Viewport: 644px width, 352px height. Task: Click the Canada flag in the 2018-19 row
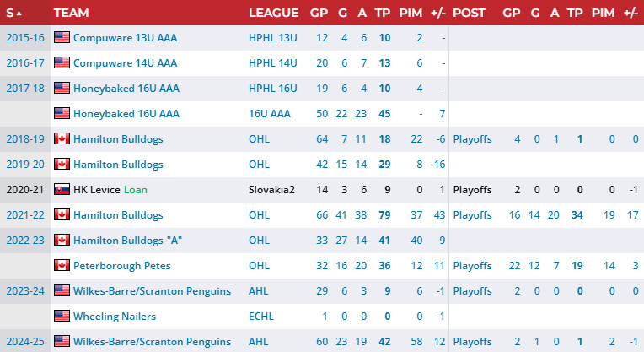[62, 139]
